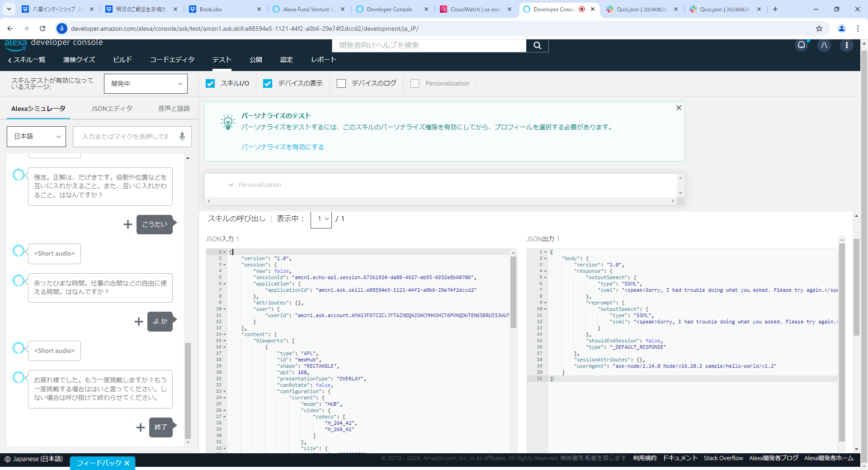Viewport: 868px width, 470px height.
Task: Click Alexa speech icon beside 残念 response
Action: (x=19, y=175)
